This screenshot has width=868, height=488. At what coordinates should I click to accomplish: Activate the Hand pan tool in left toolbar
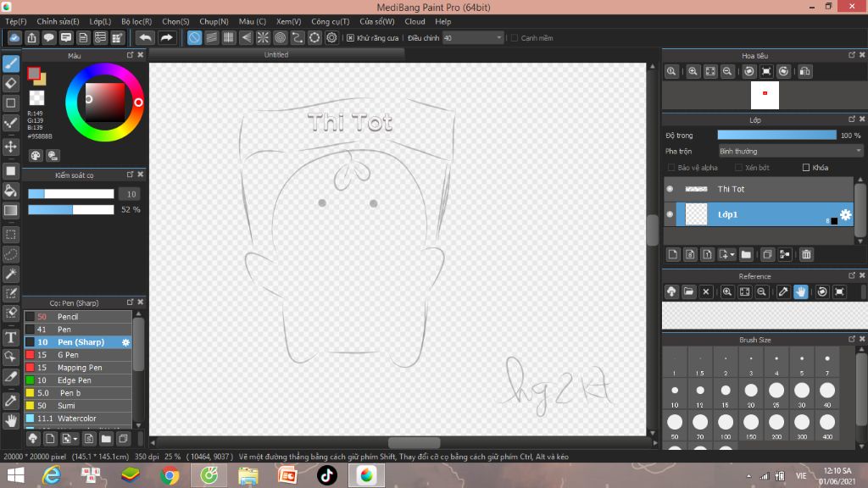(11, 421)
